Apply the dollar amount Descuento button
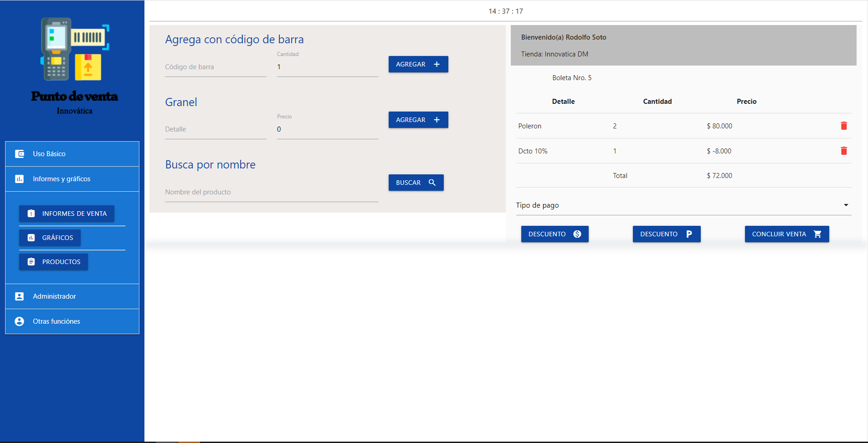Viewport: 868px width, 443px height. click(555, 234)
